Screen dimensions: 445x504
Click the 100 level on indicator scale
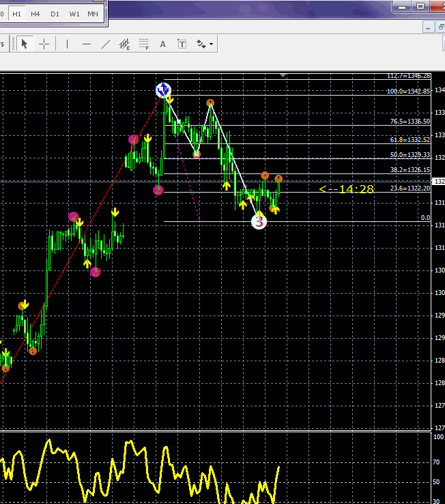tap(439, 437)
